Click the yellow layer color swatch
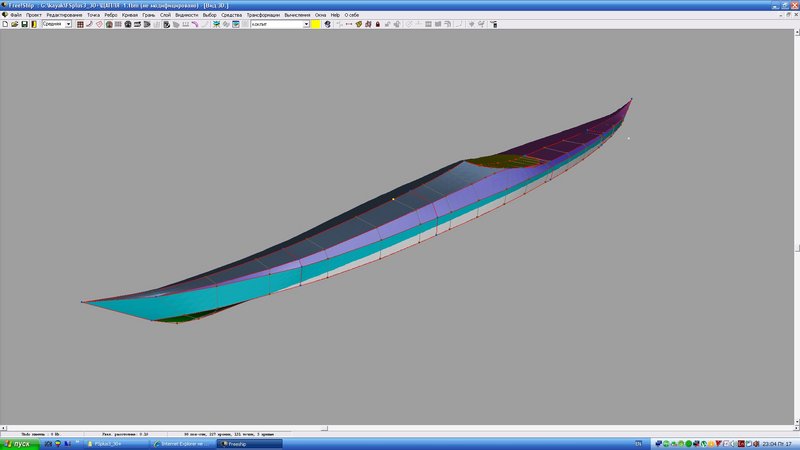This screenshot has width=800, height=450. pyautogui.click(x=316, y=24)
